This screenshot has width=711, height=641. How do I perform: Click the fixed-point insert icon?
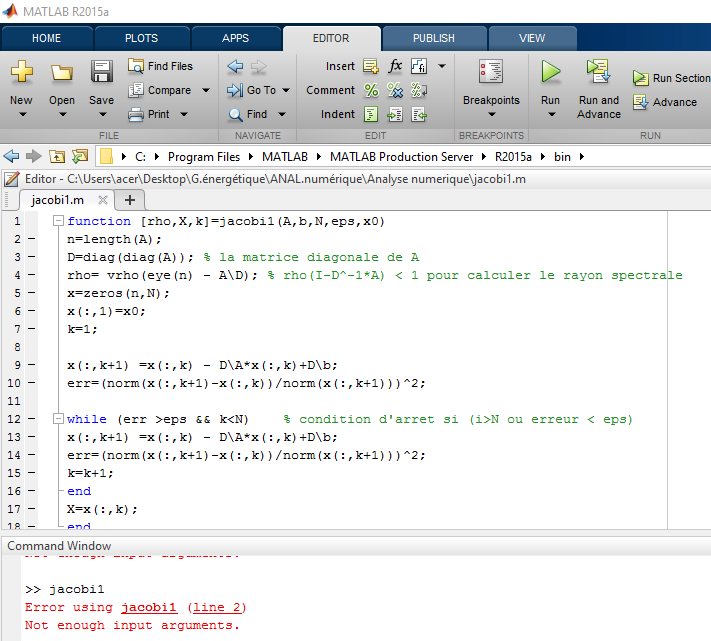tap(419, 66)
